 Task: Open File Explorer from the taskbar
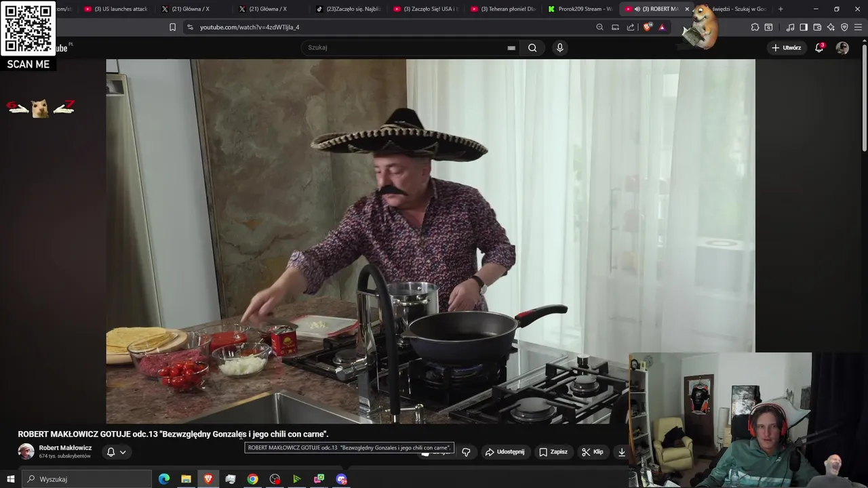click(x=186, y=479)
